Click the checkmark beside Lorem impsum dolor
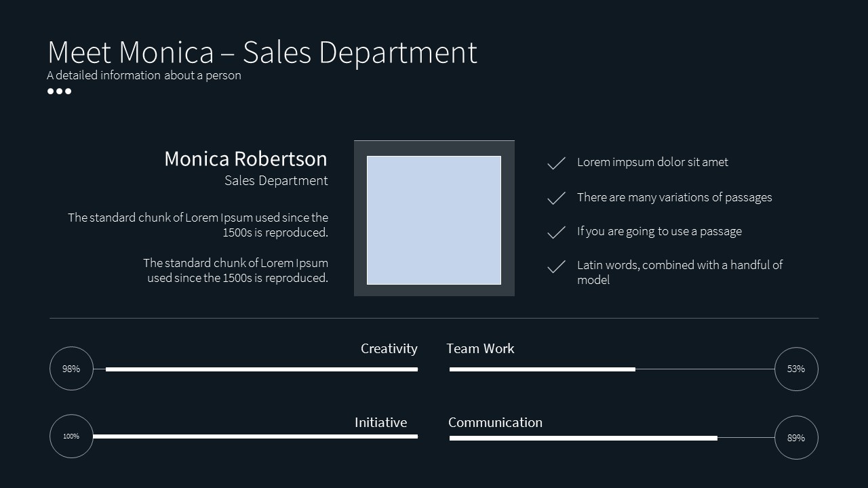Viewport: 868px width, 488px height. (556, 163)
